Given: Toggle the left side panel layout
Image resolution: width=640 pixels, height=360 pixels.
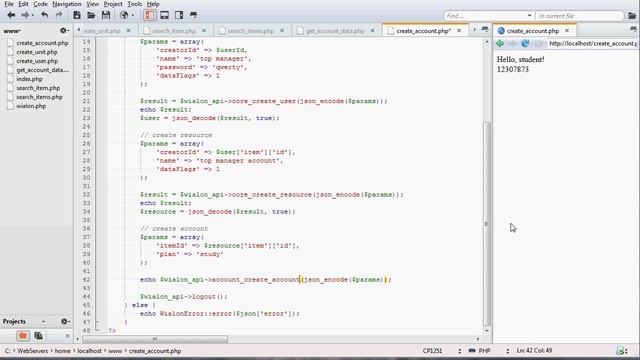Looking at the screenshot, I should (150, 15).
